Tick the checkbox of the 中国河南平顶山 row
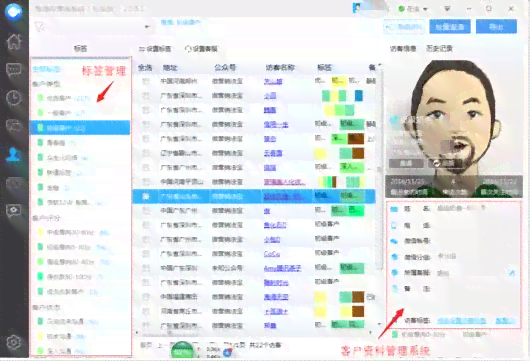The height and width of the screenshot is (361, 530). coord(146,182)
